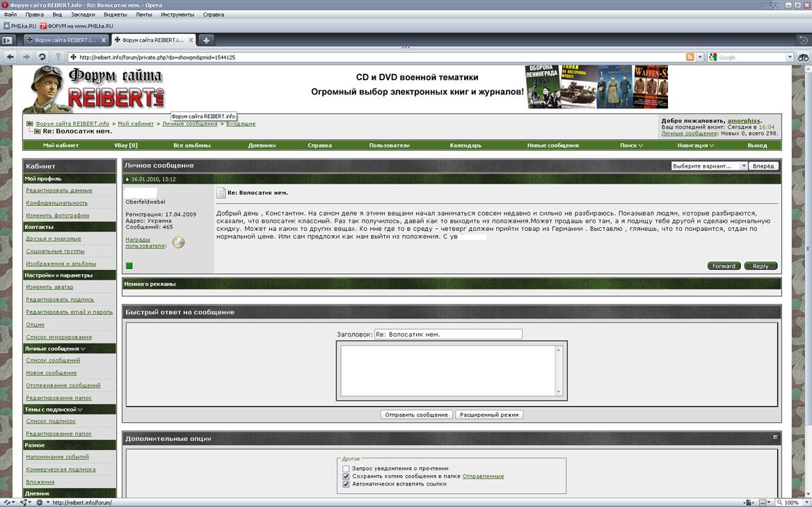Open search engine selection dropdown
The width and height of the screenshot is (812, 507).
tap(790, 58)
